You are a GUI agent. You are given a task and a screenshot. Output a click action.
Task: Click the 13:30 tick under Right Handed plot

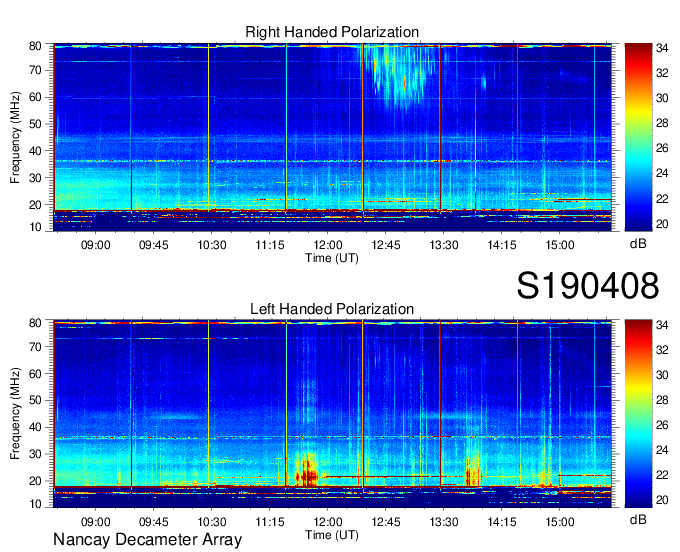444,245
